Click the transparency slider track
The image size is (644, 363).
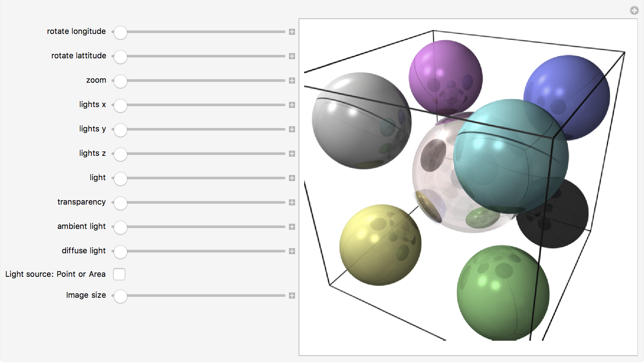[199, 202]
